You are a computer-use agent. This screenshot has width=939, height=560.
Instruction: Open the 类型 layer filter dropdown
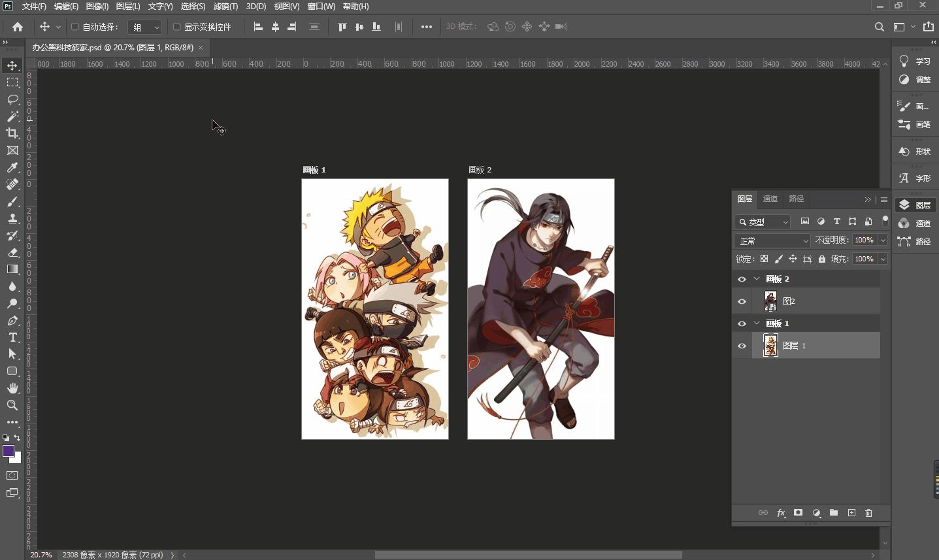click(x=763, y=222)
